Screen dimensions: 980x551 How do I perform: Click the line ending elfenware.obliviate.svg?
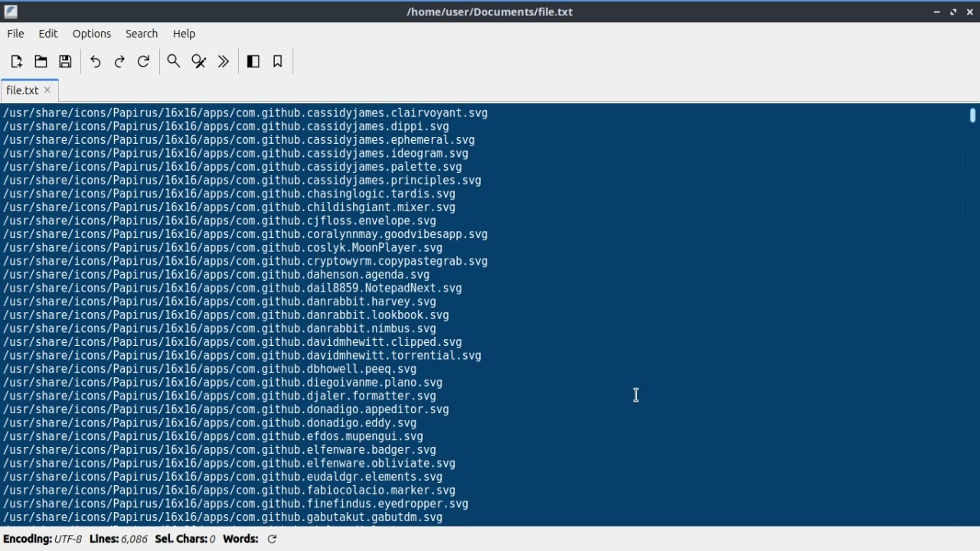(229, 463)
